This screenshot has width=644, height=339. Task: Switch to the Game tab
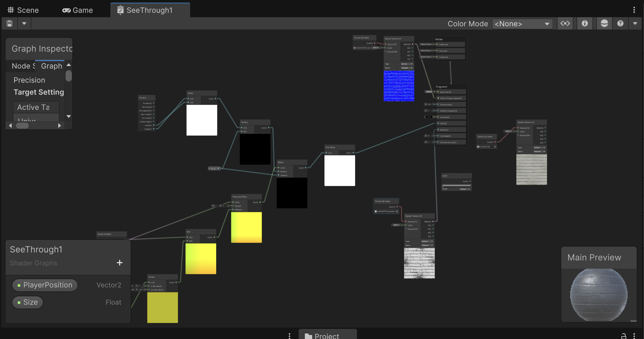point(78,10)
